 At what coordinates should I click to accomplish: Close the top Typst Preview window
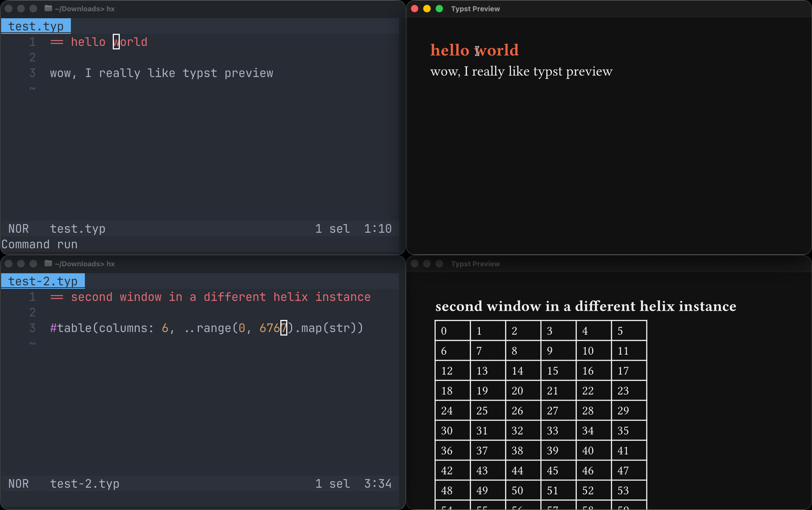pos(415,9)
